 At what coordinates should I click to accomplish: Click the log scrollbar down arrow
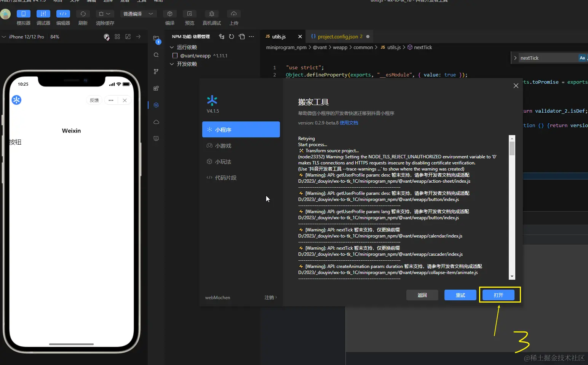tap(512, 276)
